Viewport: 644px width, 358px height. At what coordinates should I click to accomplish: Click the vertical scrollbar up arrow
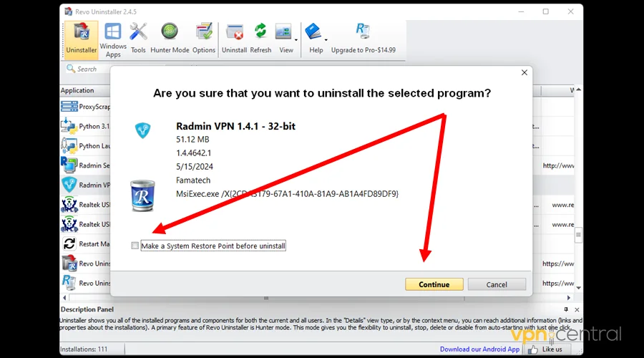578,89
